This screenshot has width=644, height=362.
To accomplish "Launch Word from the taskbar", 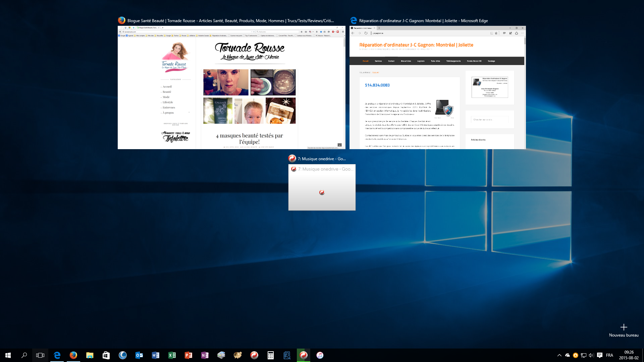I will tap(155, 355).
